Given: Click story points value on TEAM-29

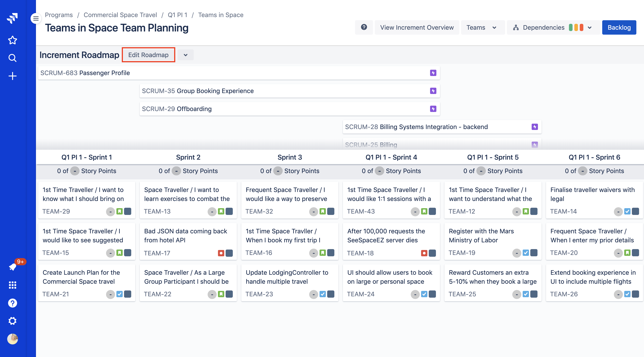Looking at the screenshot, I should (110, 212).
